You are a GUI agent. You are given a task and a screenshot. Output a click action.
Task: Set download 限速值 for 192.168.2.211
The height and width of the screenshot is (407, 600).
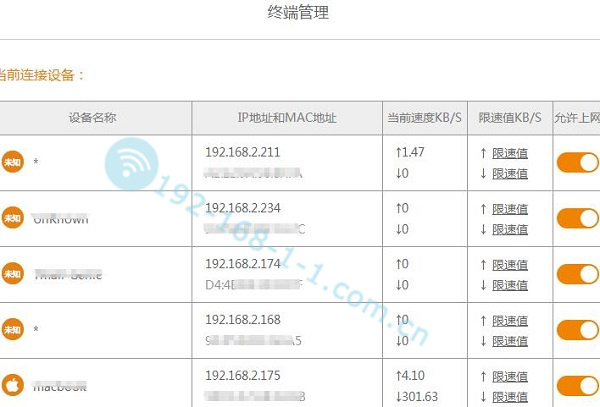tap(510, 174)
